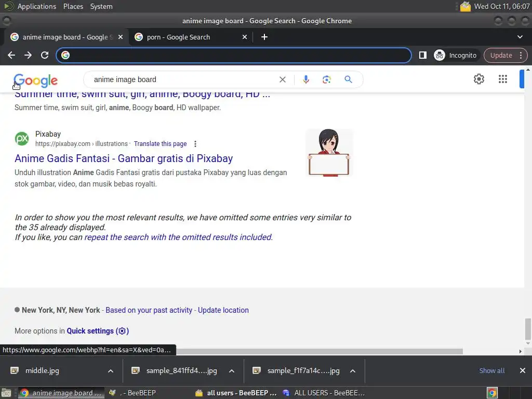Click the pixabay.com illustrations URL text
Screen dimensions: 532x399
coord(82,144)
